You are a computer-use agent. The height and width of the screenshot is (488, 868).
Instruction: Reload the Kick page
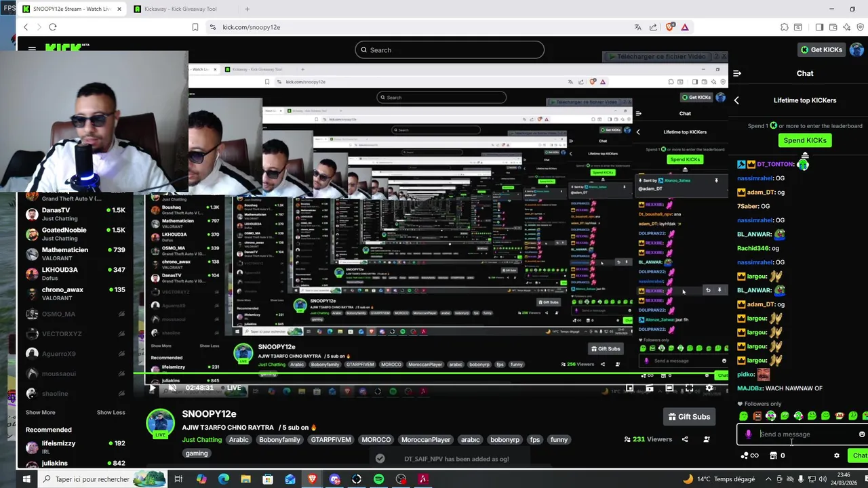click(x=52, y=27)
